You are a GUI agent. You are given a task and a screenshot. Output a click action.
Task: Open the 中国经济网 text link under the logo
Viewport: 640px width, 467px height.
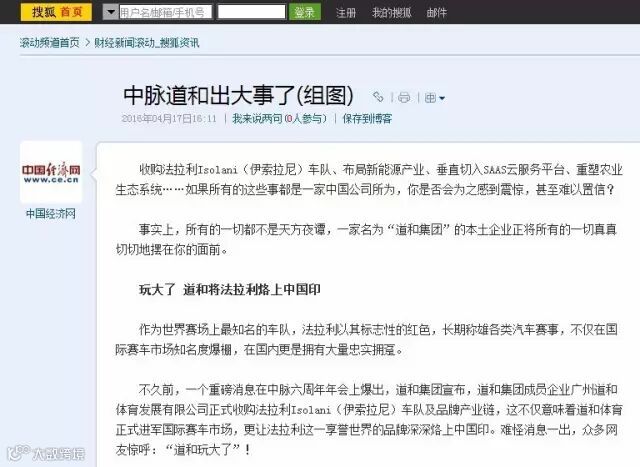51,213
